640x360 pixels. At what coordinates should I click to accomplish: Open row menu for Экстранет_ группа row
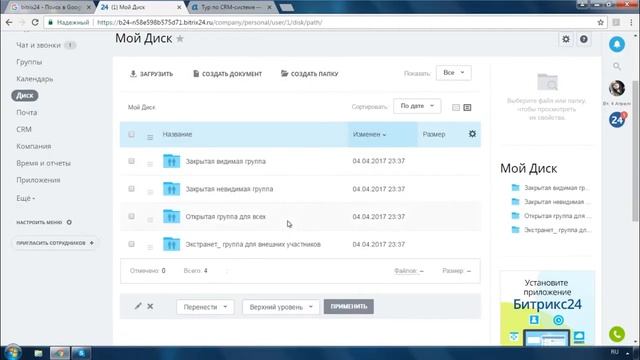pos(150,247)
